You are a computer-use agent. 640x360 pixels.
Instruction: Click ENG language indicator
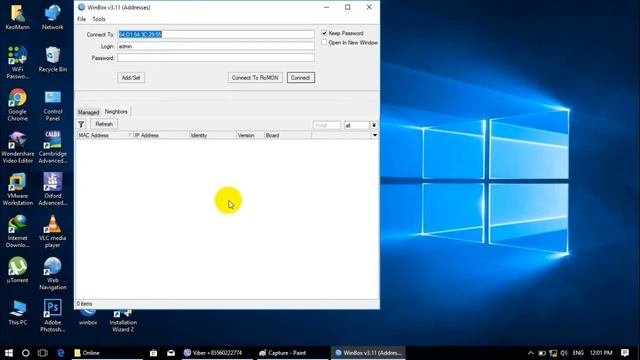578,353
